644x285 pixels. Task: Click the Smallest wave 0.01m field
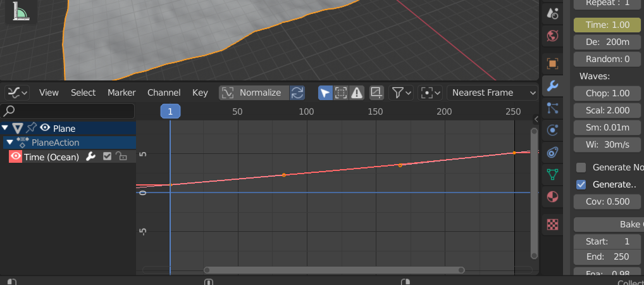[609, 127]
